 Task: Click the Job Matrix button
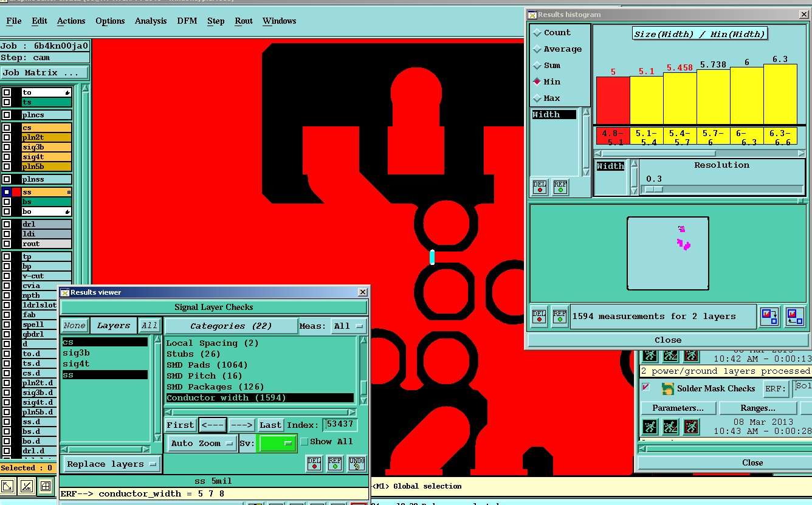44,72
